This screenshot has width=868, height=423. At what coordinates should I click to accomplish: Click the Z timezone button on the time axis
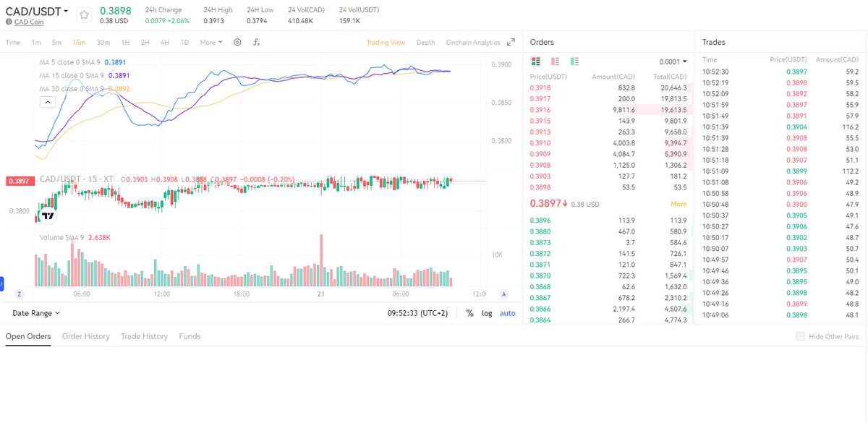[20, 294]
